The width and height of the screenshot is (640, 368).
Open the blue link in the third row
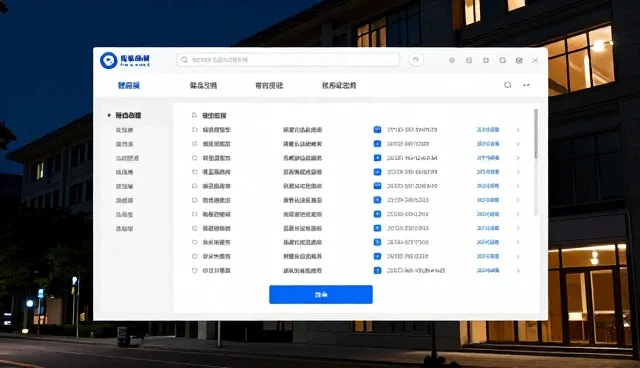click(488, 158)
